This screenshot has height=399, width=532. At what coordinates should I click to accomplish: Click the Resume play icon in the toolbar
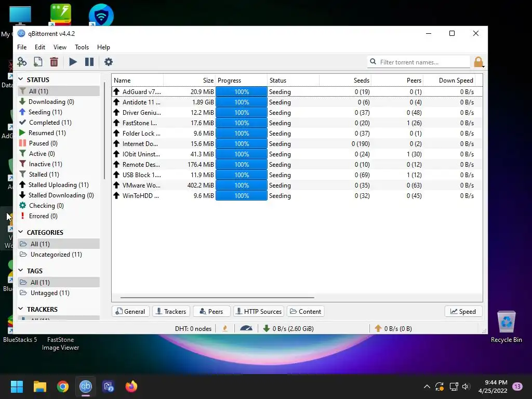[x=73, y=62]
